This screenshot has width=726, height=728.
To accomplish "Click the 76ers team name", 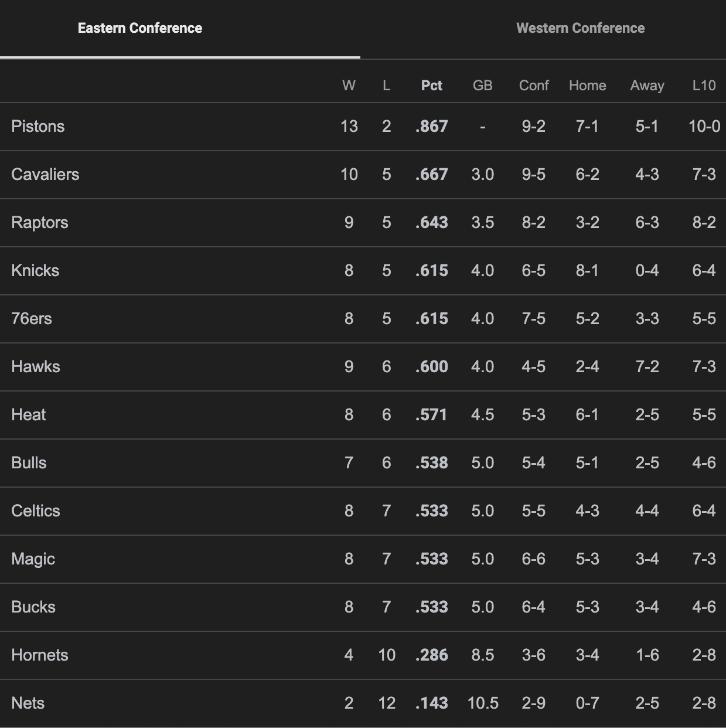I will [32, 319].
